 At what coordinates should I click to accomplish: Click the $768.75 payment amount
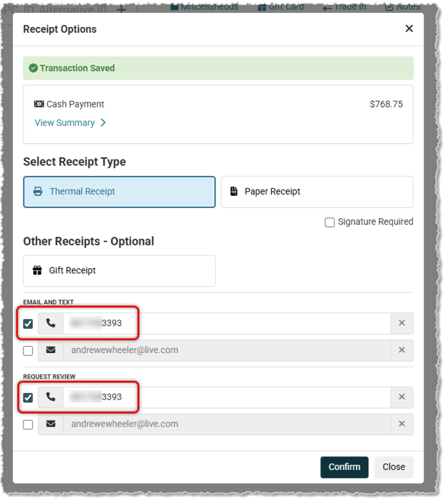point(386,104)
